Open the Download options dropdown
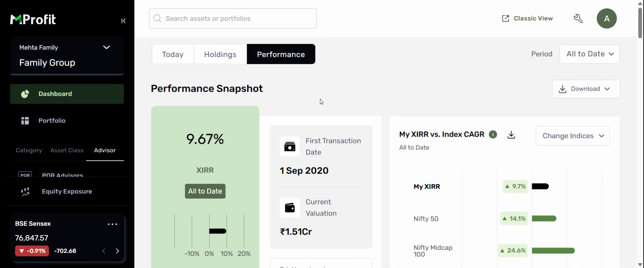 coord(586,89)
